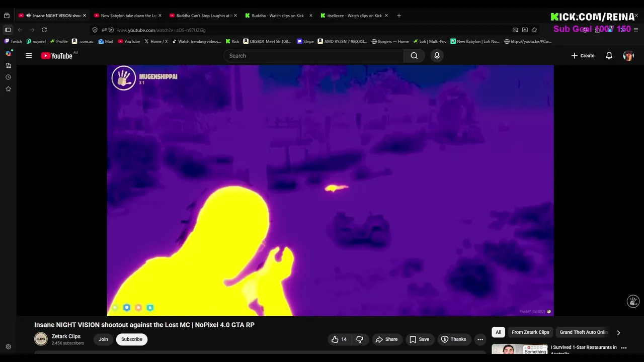The image size is (644, 362).
Task: Open sidebar settings gear at bottom
Action: [8, 347]
